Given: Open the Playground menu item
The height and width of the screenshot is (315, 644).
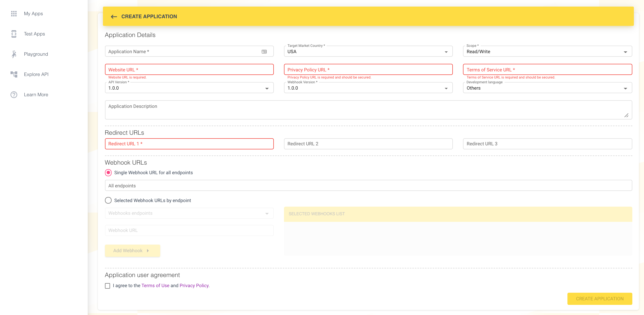Looking at the screenshot, I should pyautogui.click(x=36, y=54).
